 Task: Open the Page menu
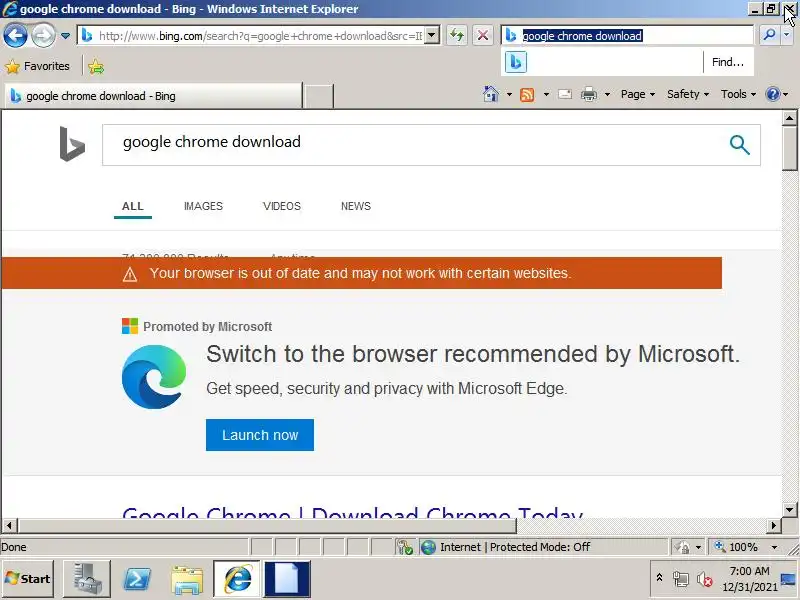(637, 94)
